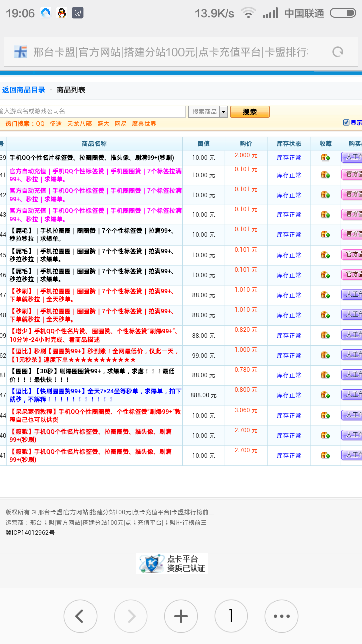Click price 888.00 元 face value cell
This screenshot has width=362, height=644.
[204, 395]
